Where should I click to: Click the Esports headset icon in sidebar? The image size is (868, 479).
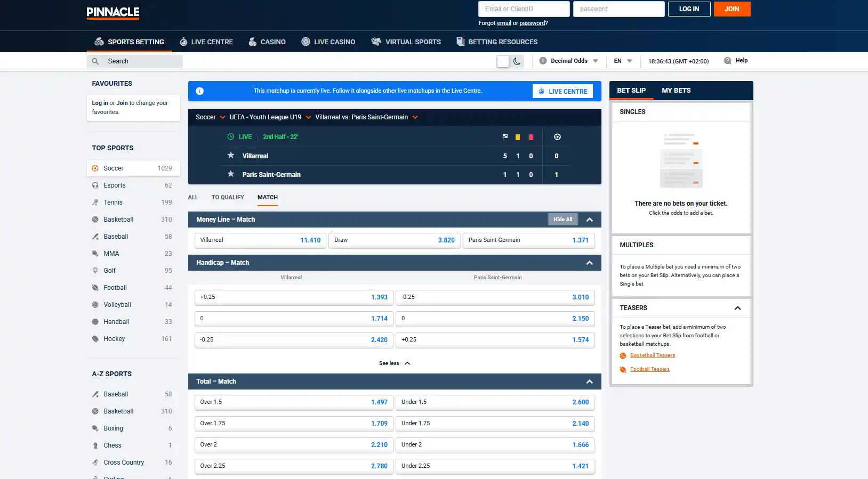[x=95, y=185]
